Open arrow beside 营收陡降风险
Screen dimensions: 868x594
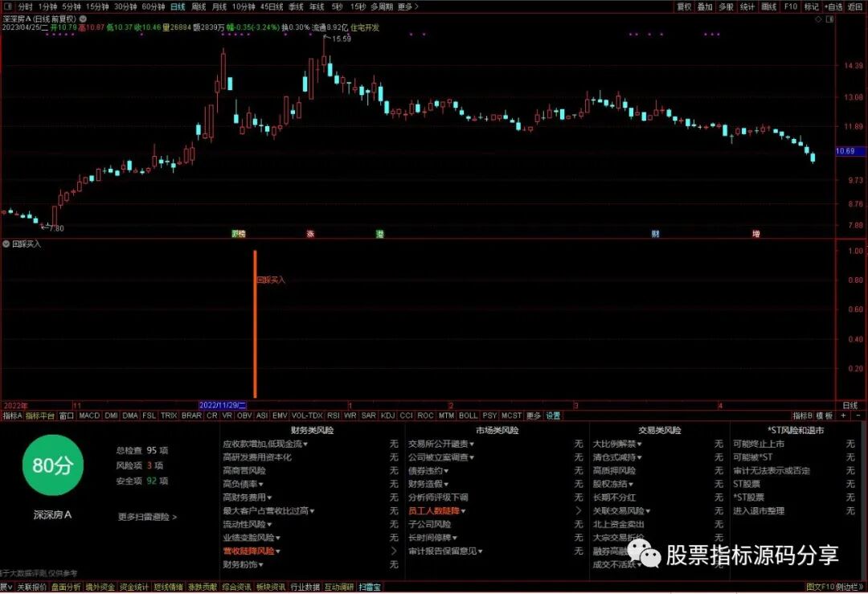pos(394,551)
